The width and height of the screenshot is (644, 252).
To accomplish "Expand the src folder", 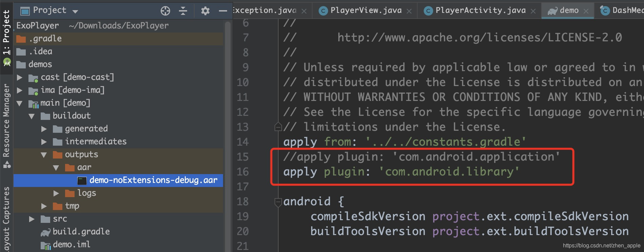I will coord(32,219).
